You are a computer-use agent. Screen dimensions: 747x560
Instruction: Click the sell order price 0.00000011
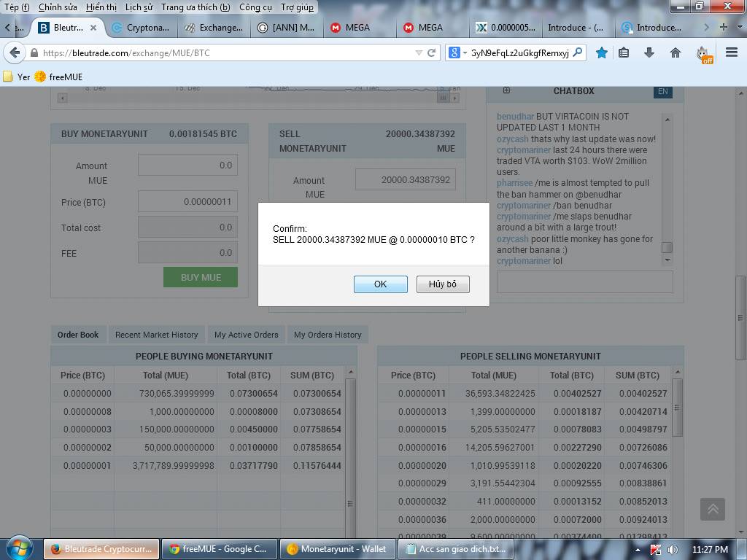pyautogui.click(x=422, y=393)
